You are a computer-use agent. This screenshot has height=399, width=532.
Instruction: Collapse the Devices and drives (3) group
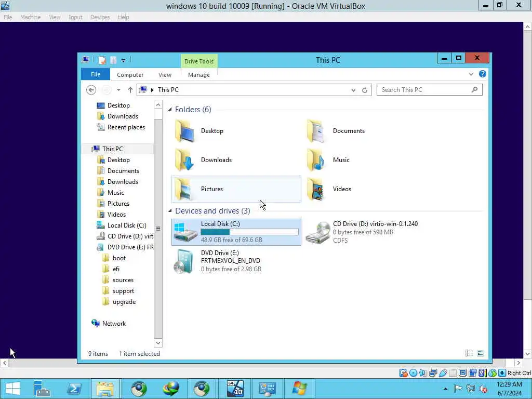point(170,211)
